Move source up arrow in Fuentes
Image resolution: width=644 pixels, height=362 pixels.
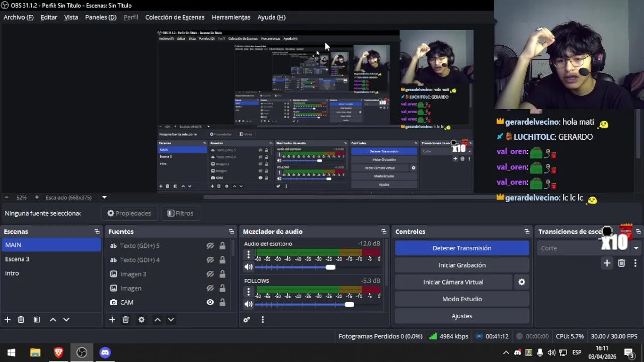[x=157, y=320]
